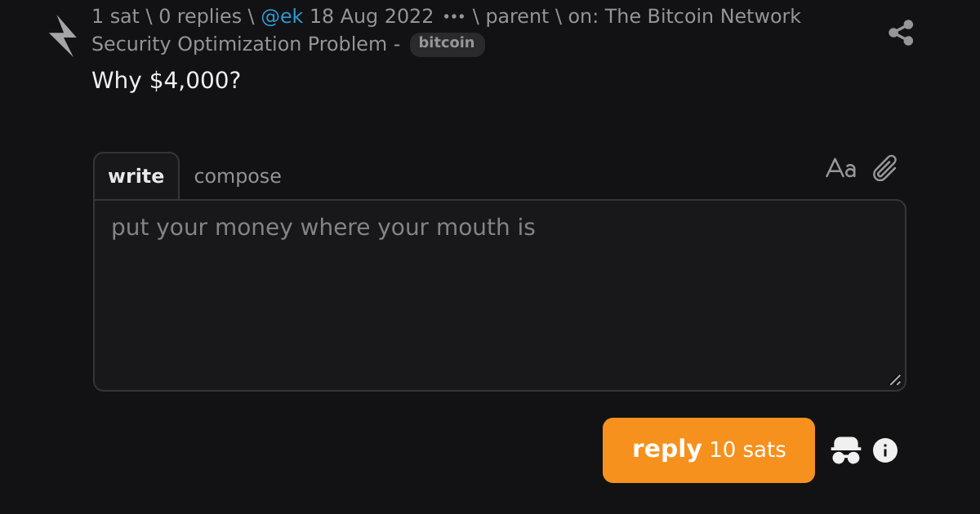
Task: Open the @ek user profile link
Action: point(282,16)
